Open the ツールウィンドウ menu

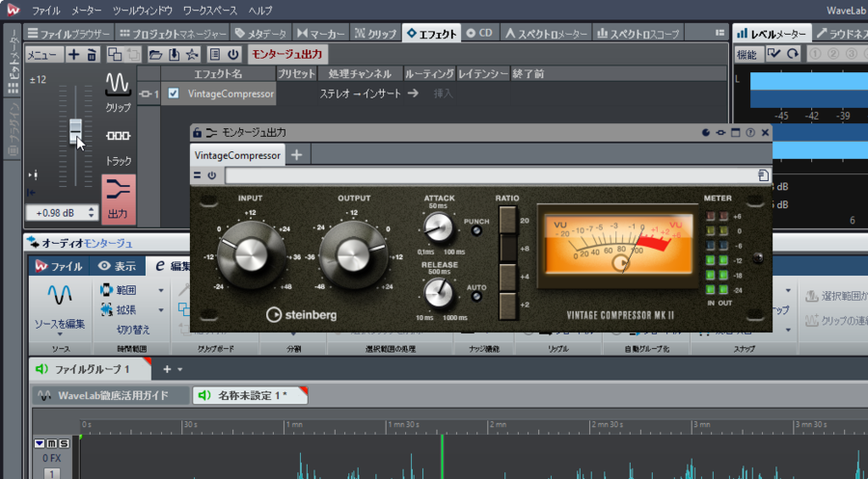(x=143, y=11)
